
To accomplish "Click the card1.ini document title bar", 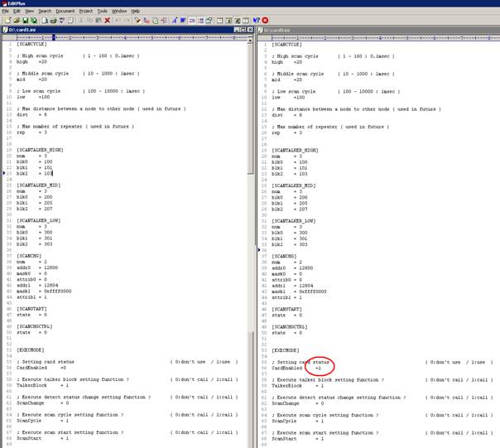I will [124, 29].
